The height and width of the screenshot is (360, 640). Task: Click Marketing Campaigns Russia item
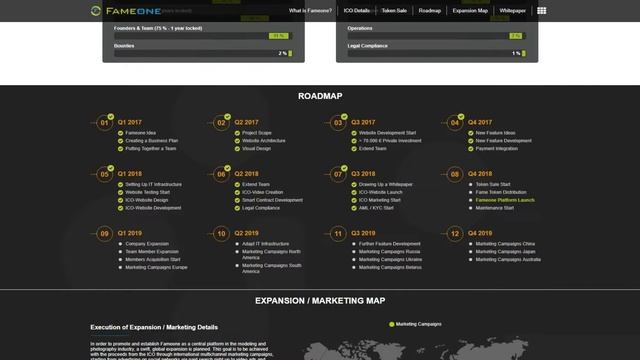click(389, 252)
